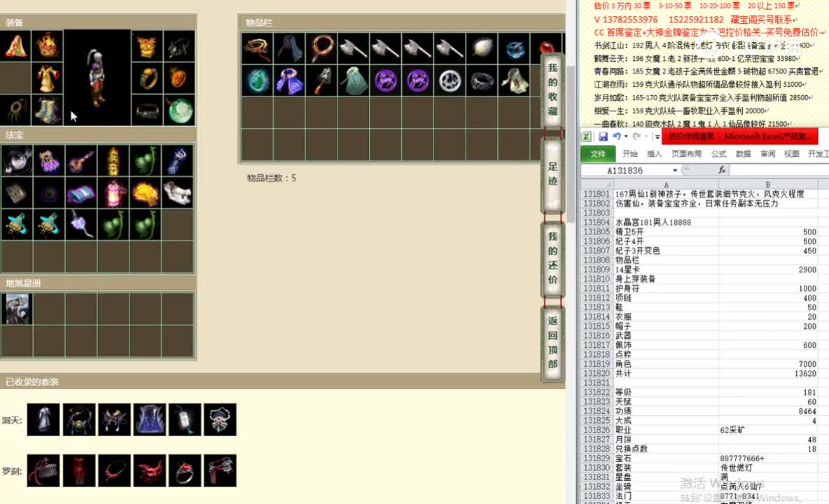829x504 pixels.
Task: Select cell showing total 13620
Action: coord(767,374)
